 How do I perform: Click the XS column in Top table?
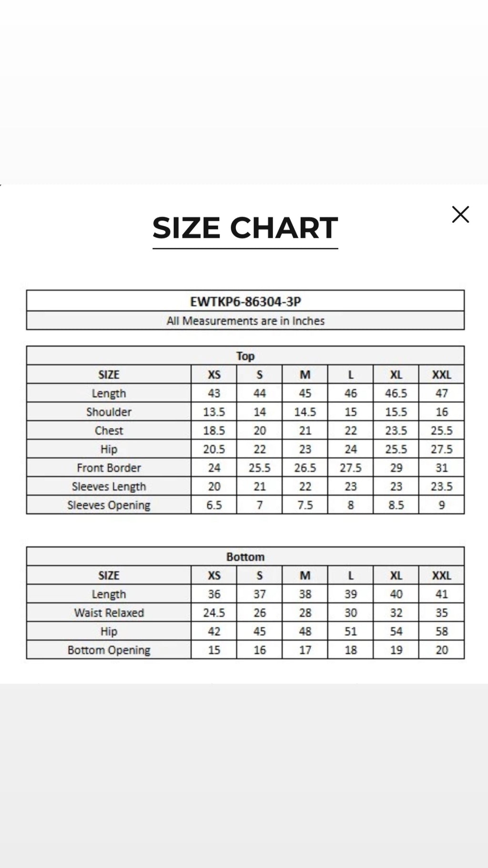point(214,374)
